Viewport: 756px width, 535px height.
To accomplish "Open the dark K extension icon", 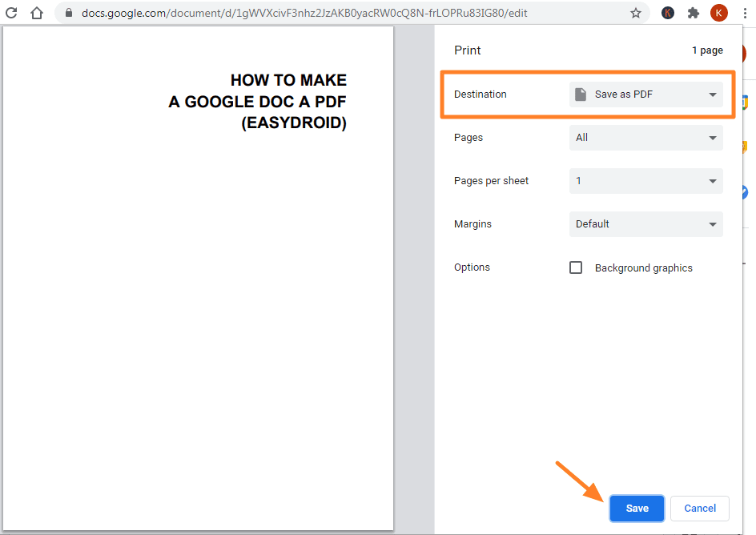I will 667,13.
